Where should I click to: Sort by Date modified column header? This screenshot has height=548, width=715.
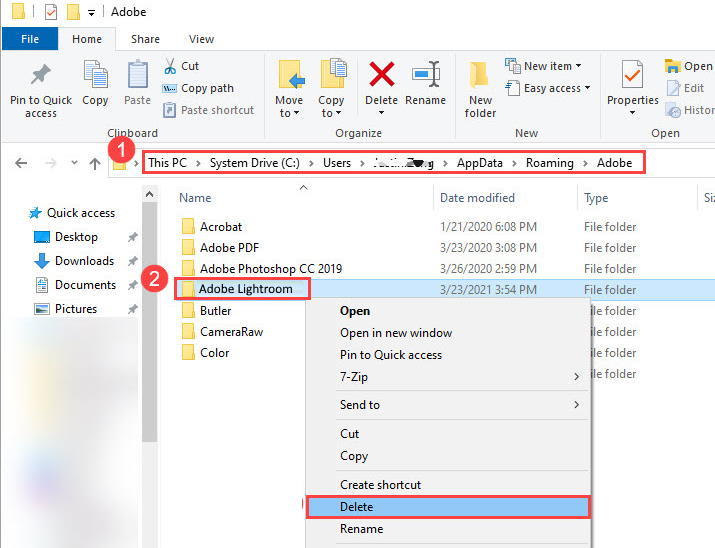[477, 198]
